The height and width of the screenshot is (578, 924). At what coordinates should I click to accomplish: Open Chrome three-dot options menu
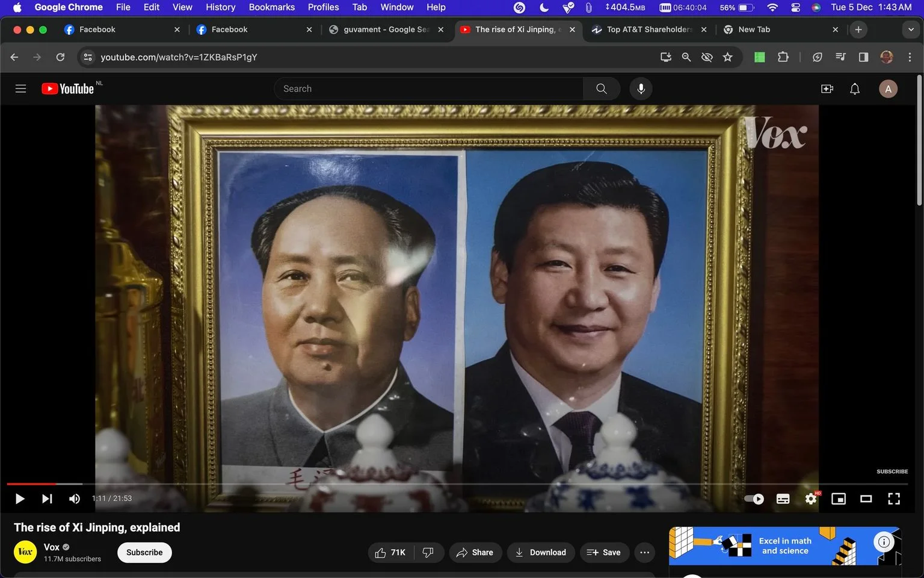pyautogui.click(x=910, y=57)
